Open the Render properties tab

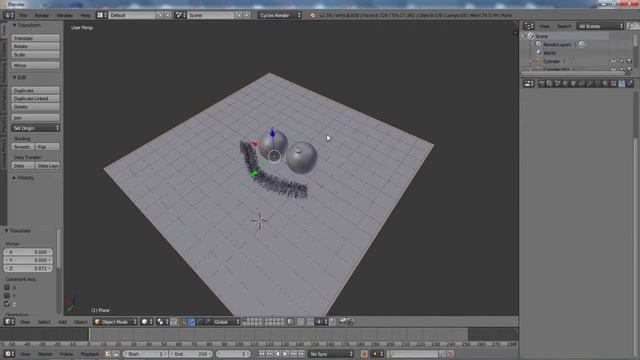[x=542, y=84]
